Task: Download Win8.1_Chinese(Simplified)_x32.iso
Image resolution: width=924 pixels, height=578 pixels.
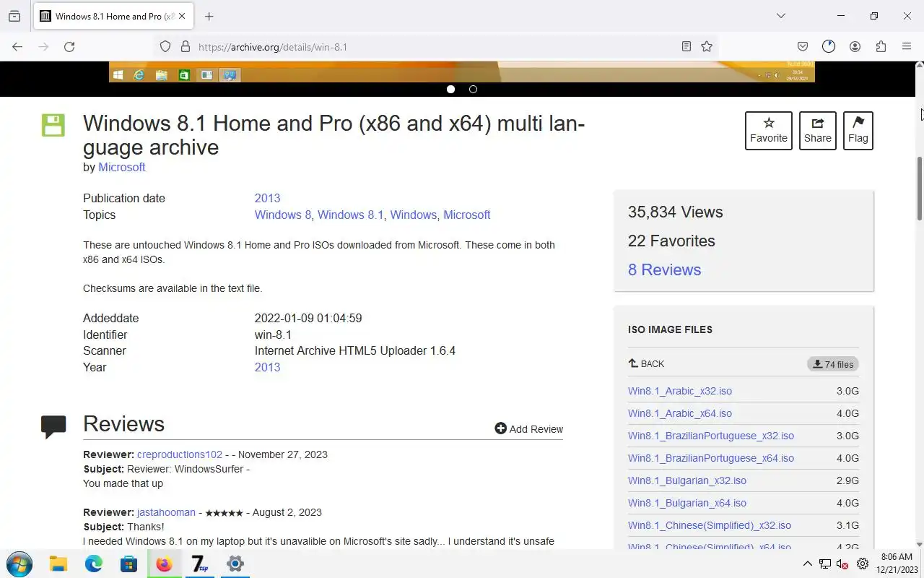Action: [x=710, y=525]
